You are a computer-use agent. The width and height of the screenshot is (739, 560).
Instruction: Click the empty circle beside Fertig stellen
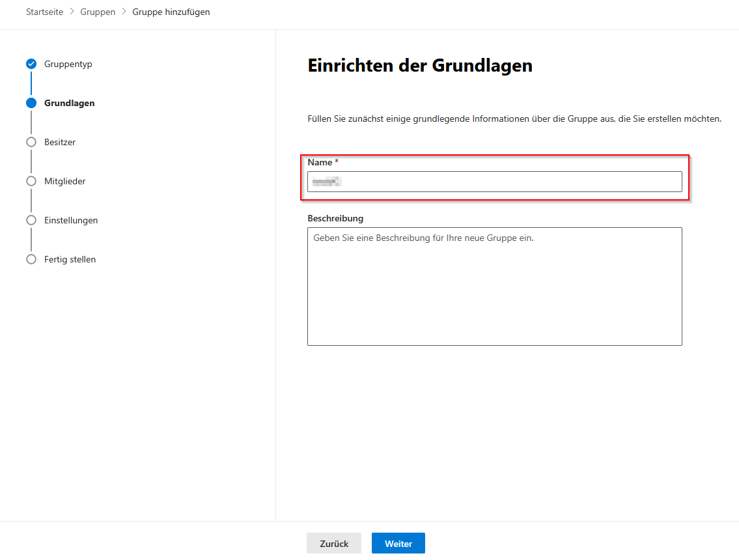pyautogui.click(x=31, y=259)
